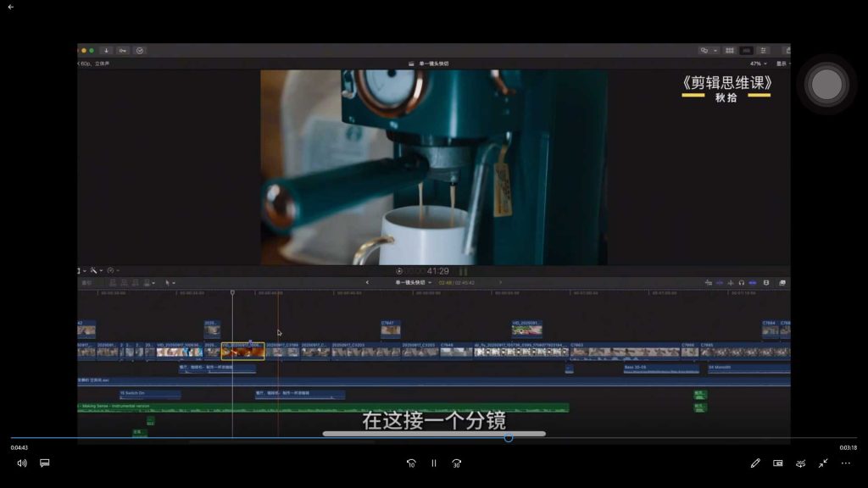This screenshot has width=868, height=488.
Task: Select the Switch On audio clip
Action: (x=150, y=394)
